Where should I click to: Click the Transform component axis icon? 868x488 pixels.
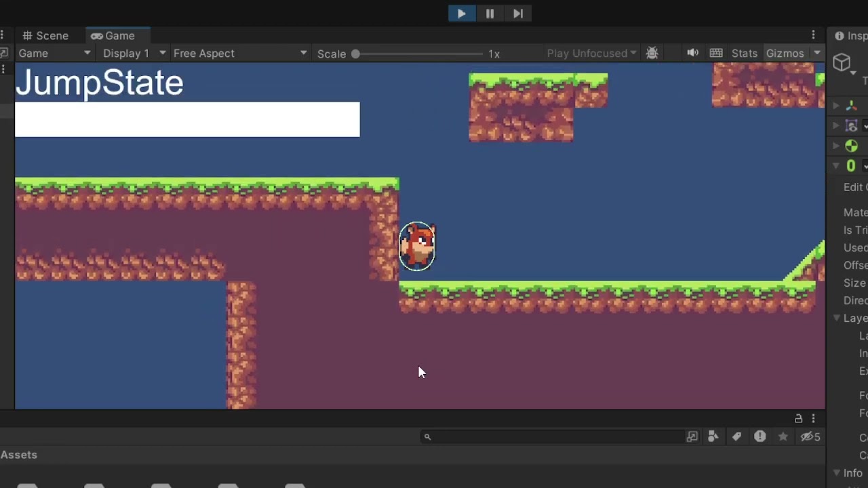(x=852, y=106)
